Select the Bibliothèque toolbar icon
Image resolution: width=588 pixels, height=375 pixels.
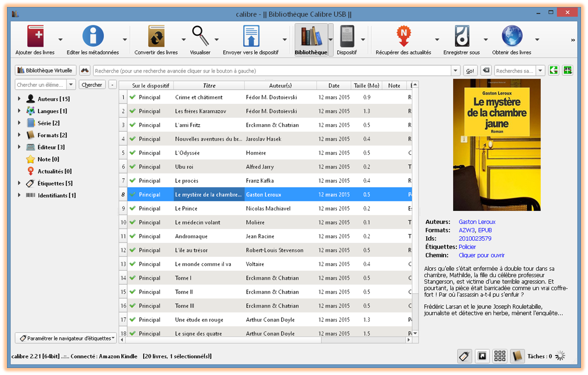[x=311, y=36]
